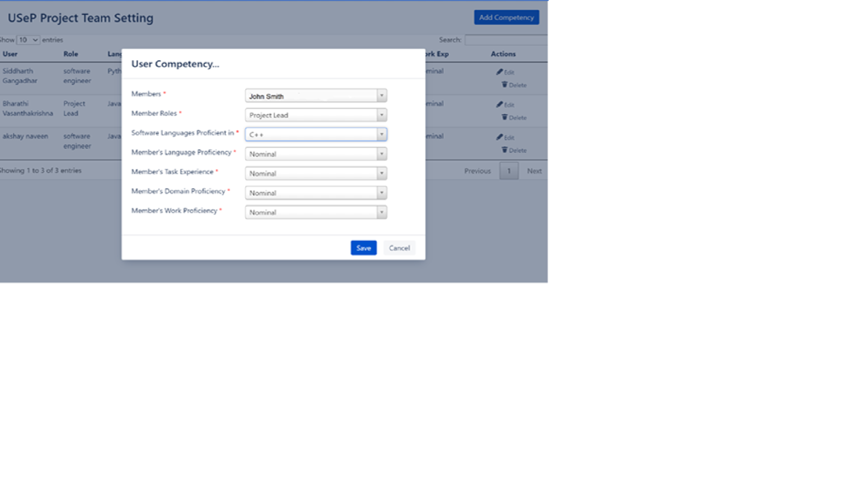Viewport: 841px width, 504px height.
Task: Click the Save button
Action: 363,248
